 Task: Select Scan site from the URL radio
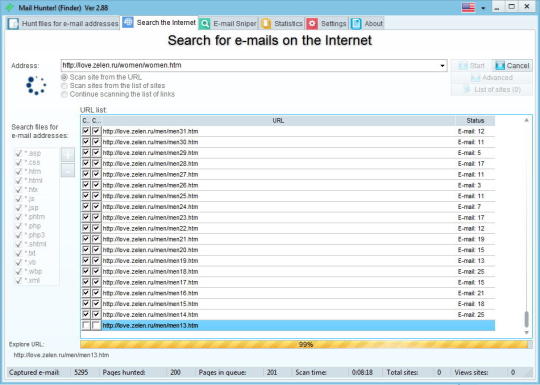tap(64, 77)
